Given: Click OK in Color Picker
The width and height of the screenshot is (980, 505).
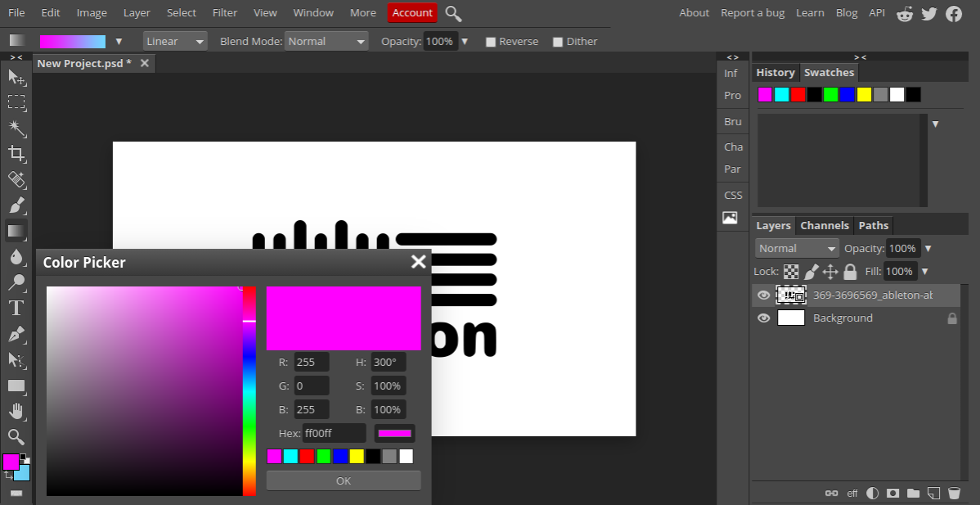Looking at the screenshot, I should point(343,480).
